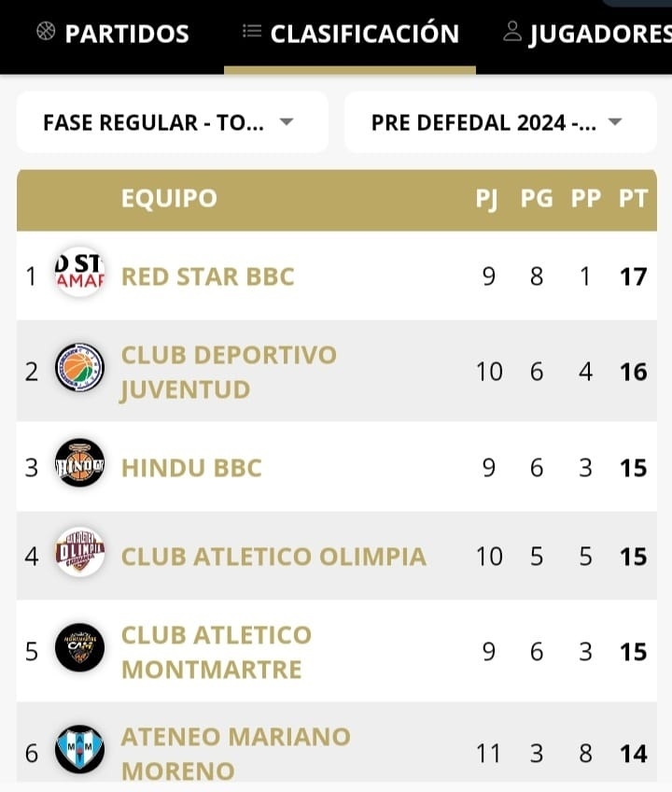Click the Equipo column header

pos(169,199)
